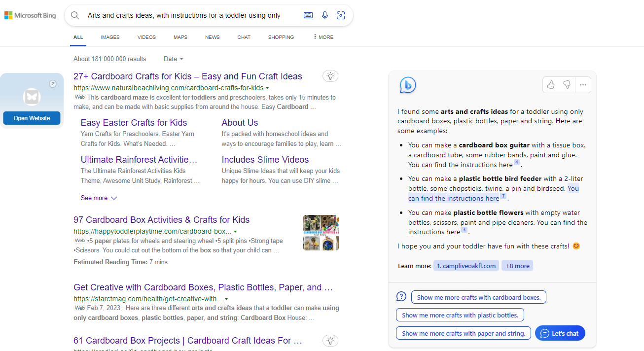The height and width of the screenshot is (351, 644).
Task: Open the MORE menu in search tabs
Action: 323,37
